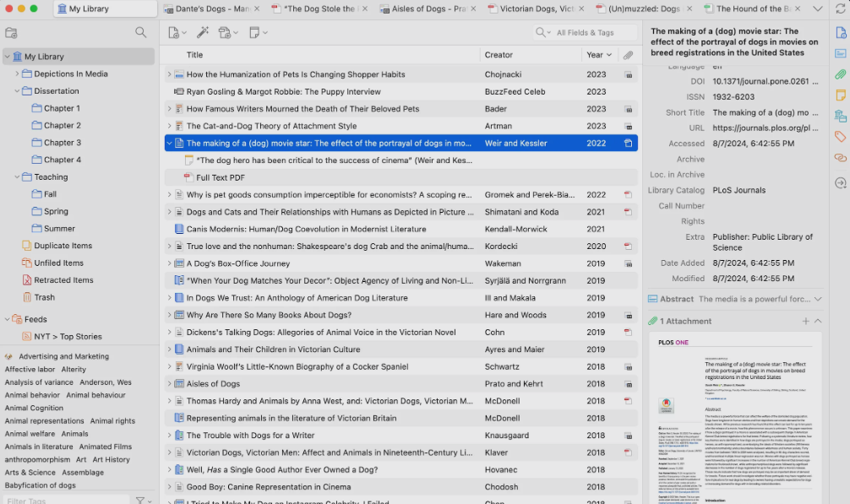Click the journals.plos.org URL value
Viewport: 850px width, 504px height.
coord(766,128)
